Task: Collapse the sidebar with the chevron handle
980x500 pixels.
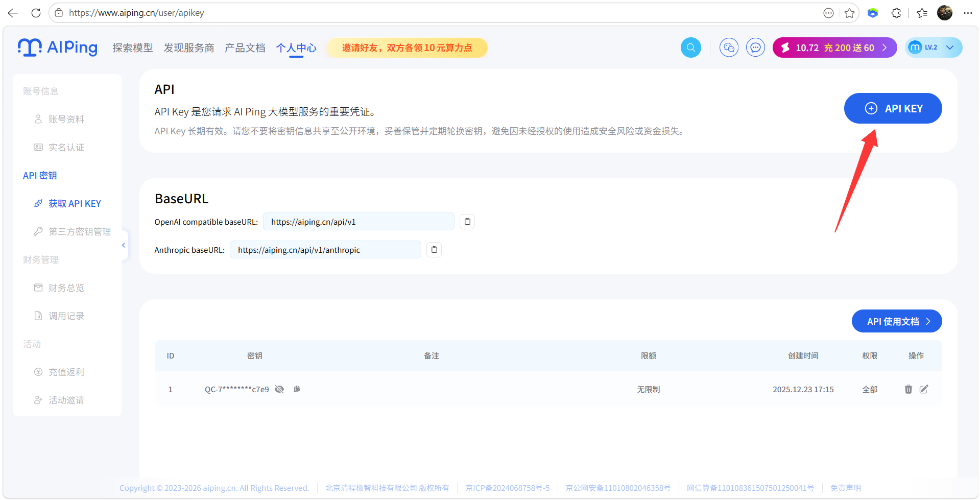Action: (x=124, y=245)
